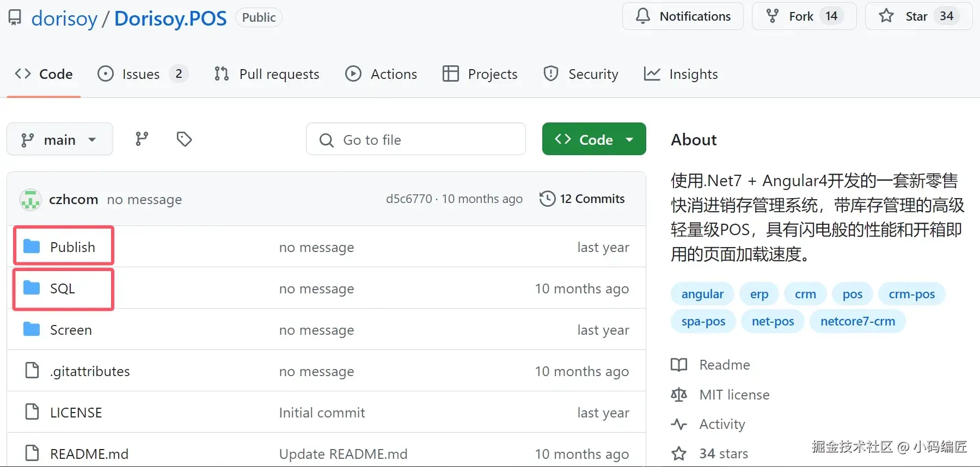Click the .gitattributes file icon
980x467 pixels.
tap(32, 370)
